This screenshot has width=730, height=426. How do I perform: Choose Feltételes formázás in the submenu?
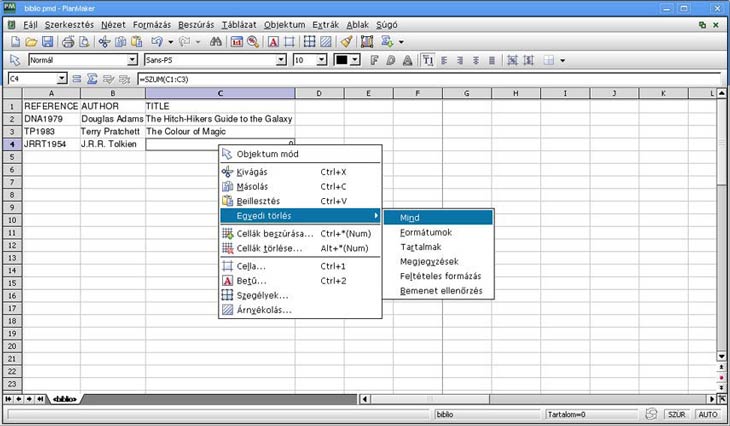438,276
